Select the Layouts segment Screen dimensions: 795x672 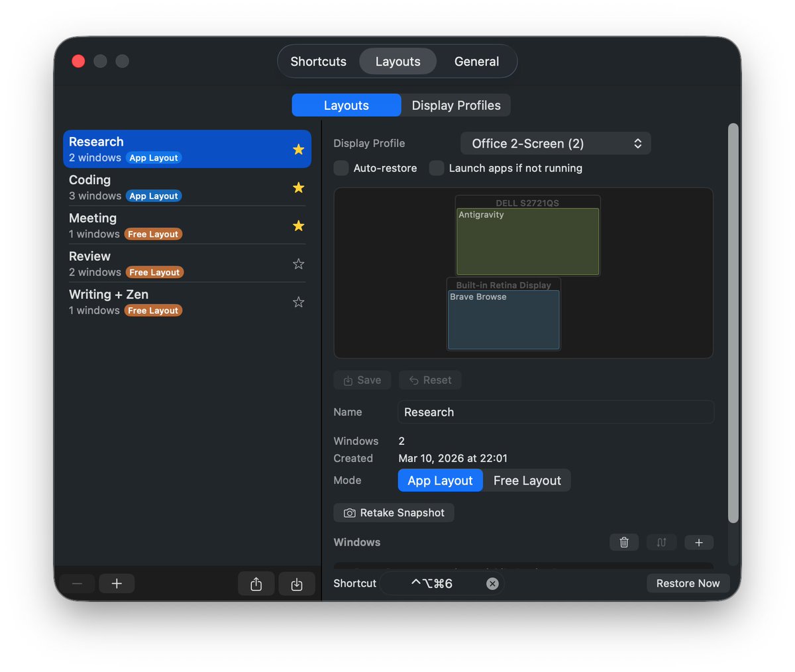pos(346,105)
